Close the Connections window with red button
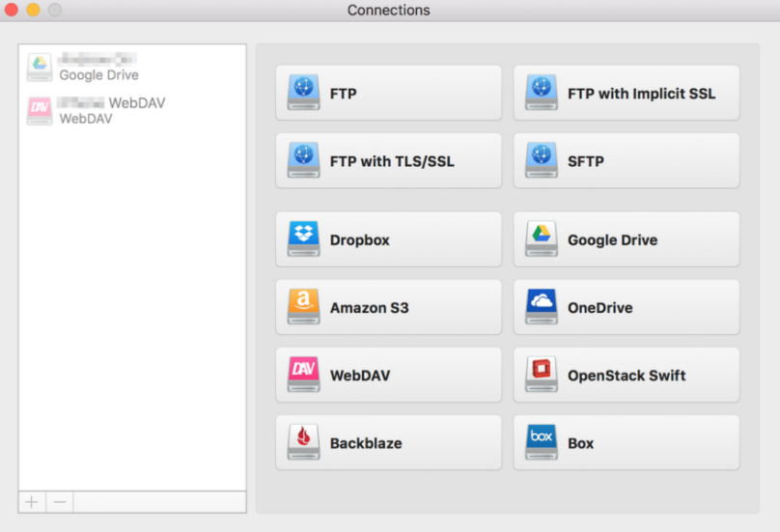 point(12,10)
